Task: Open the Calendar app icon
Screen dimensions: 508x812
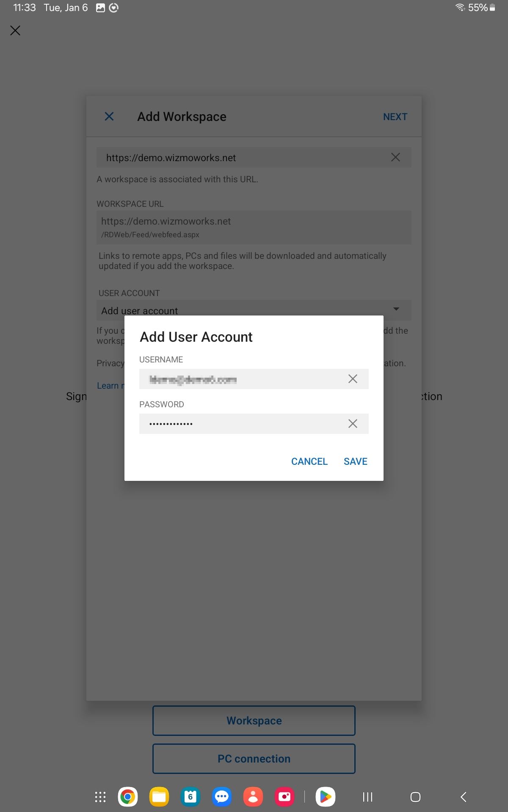Action: click(190, 797)
